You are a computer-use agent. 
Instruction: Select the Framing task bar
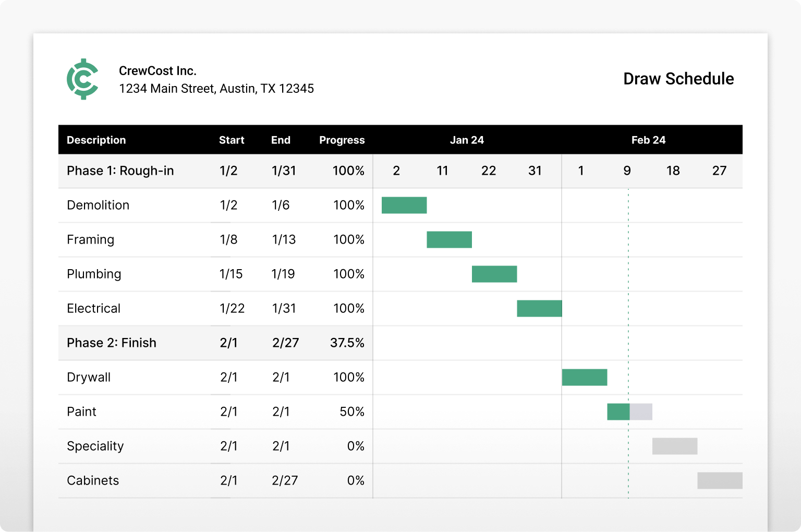pos(449,240)
